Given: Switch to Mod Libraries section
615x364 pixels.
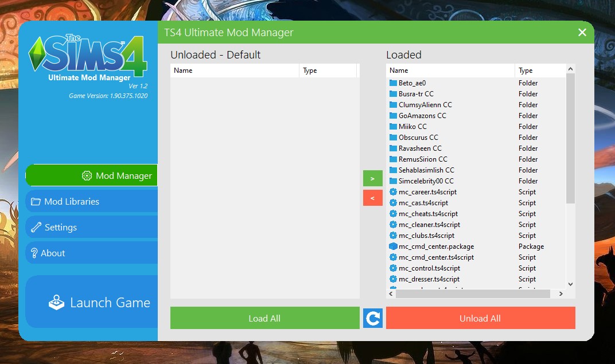Looking at the screenshot, I should pyautogui.click(x=91, y=201).
